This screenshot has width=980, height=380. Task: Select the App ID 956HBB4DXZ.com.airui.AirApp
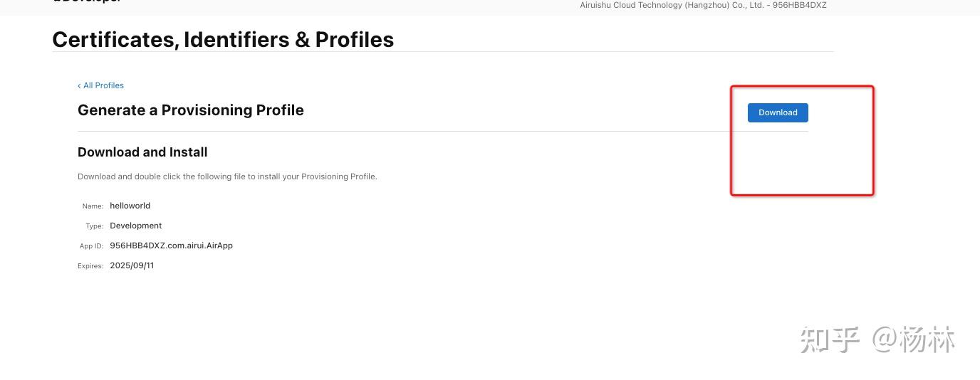point(171,246)
